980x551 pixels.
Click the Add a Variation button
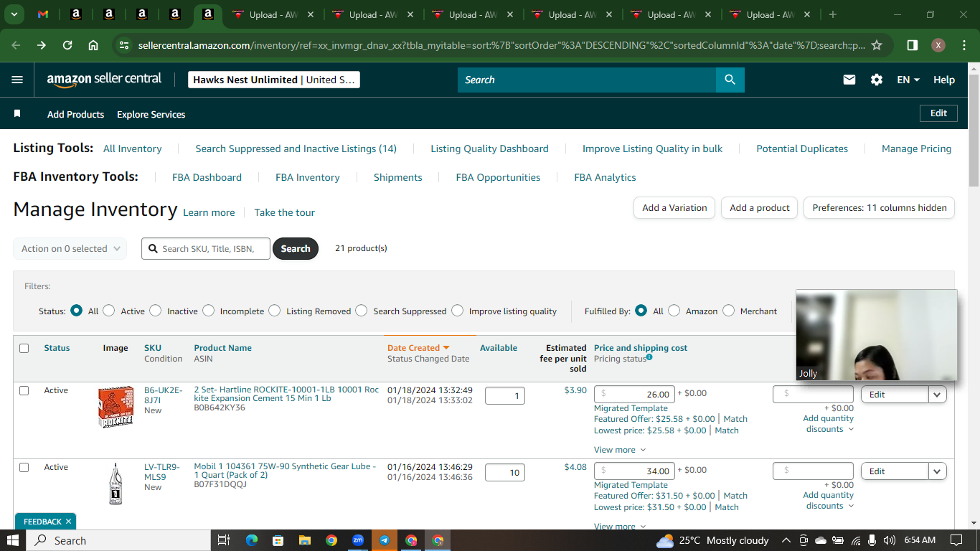pyautogui.click(x=674, y=207)
